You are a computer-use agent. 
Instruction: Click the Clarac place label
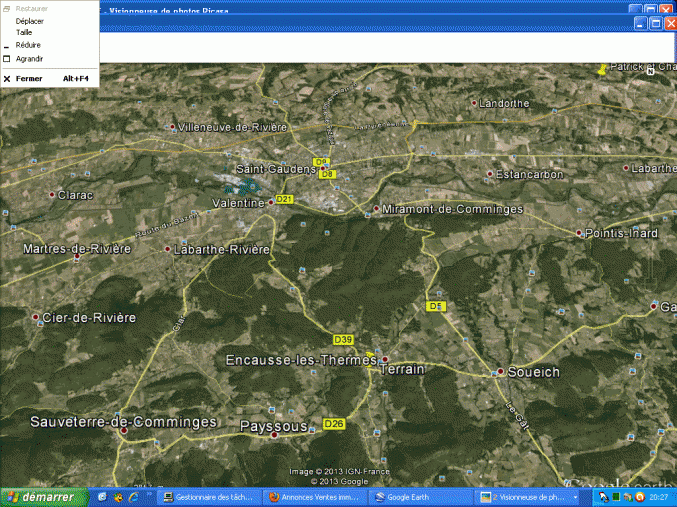coord(76,196)
